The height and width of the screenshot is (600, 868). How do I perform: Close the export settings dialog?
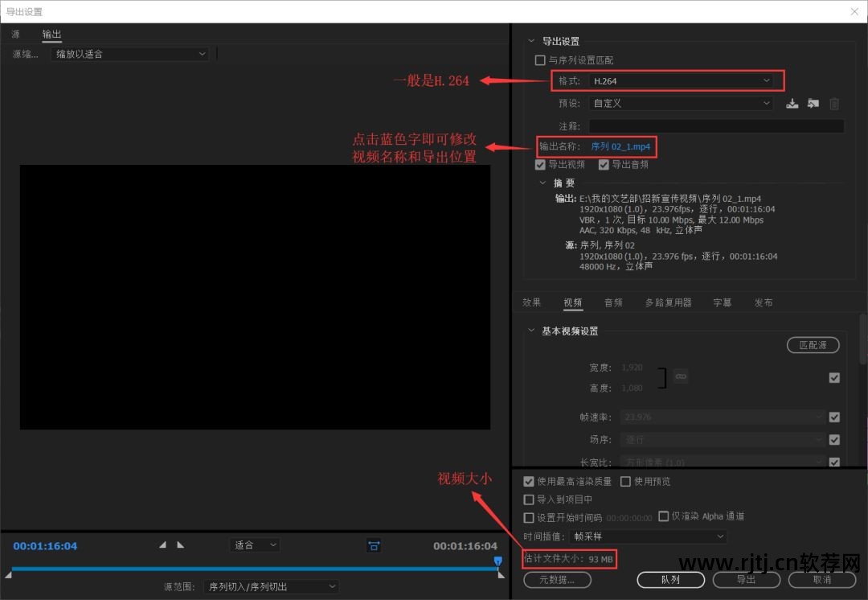pyautogui.click(x=854, y=11)
